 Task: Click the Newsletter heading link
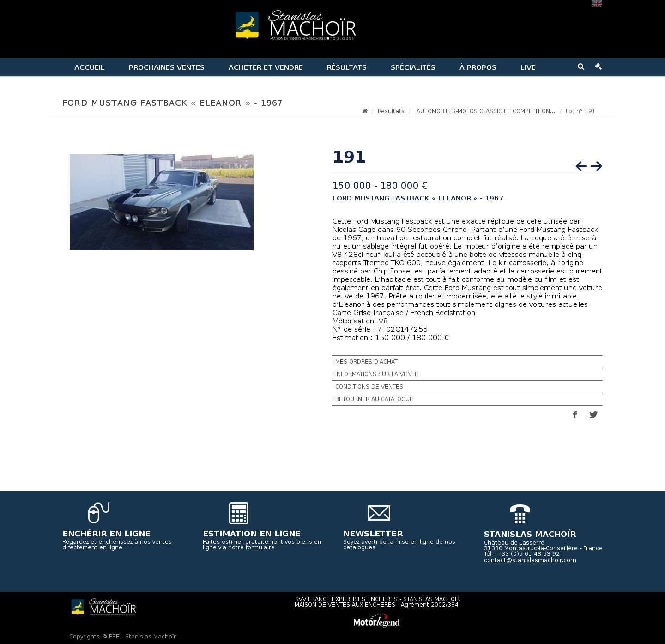(373, 534)
